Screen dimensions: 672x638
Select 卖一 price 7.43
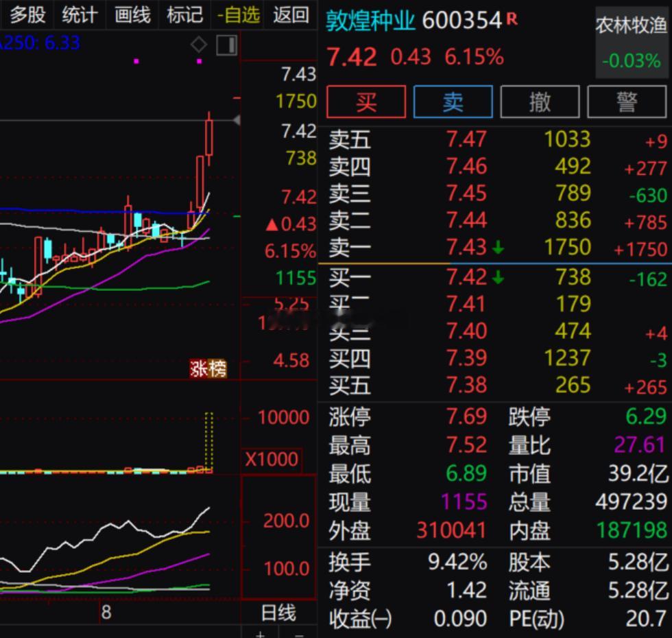click(467, 248)
